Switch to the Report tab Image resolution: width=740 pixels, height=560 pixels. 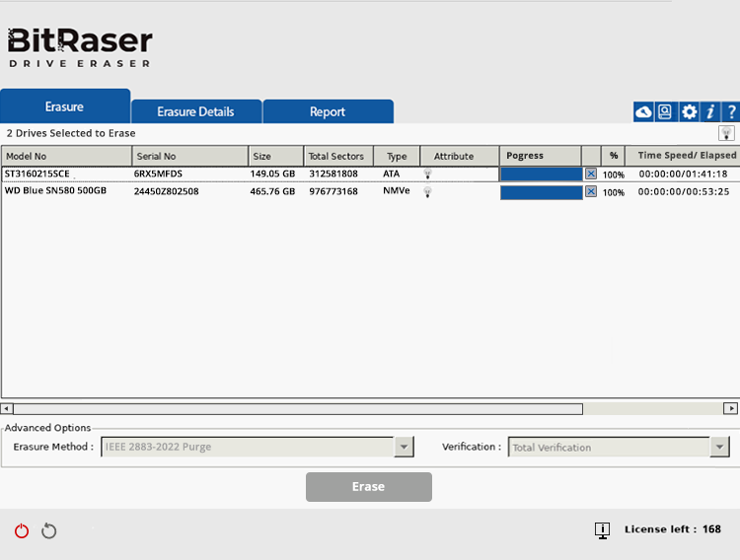pyautogui.click(x=328, y=112)
